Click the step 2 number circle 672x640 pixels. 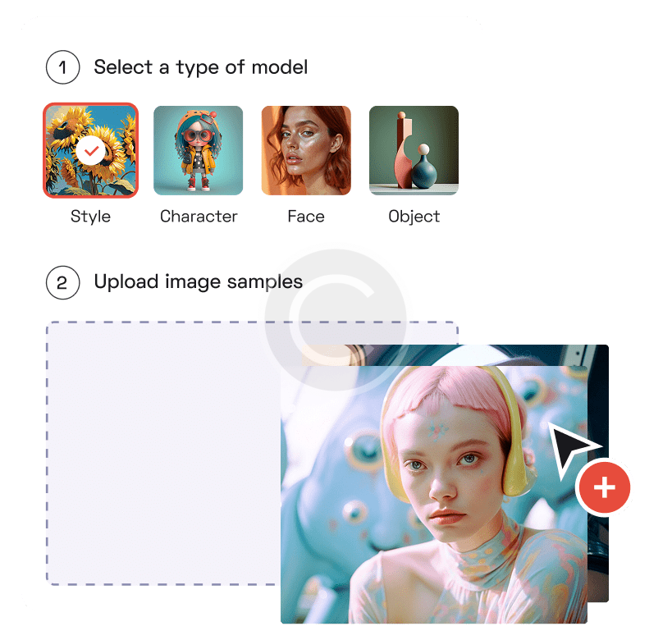(62, 282)
